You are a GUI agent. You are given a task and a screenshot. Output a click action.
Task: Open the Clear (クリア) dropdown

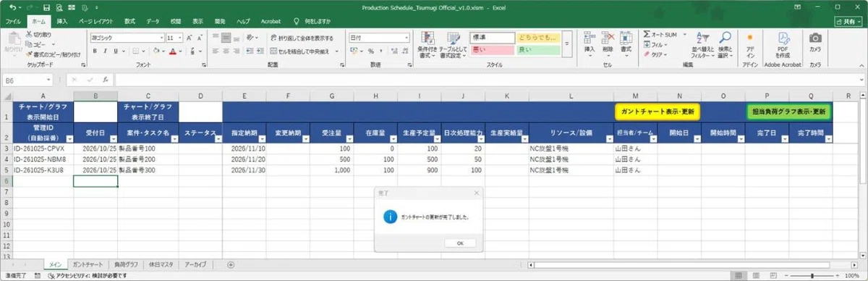pos(655,54)
